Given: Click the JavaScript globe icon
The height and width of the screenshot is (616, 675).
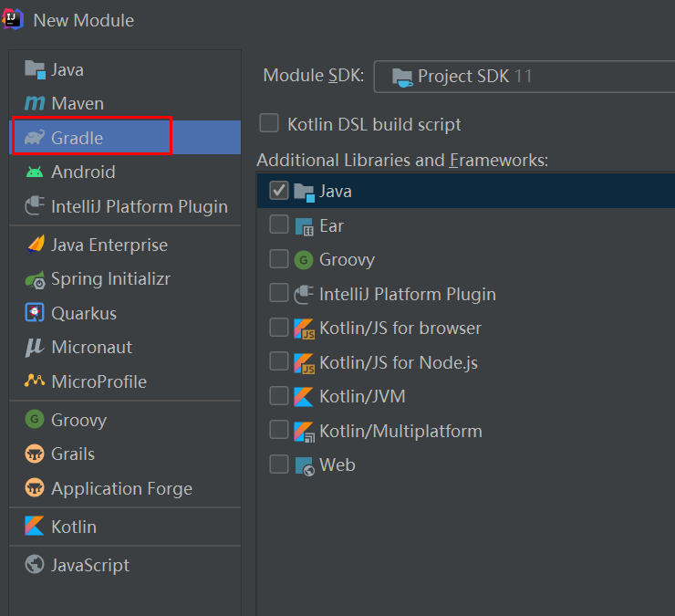Looking at the screenshot, I should pyautogui.click(x=35, y=564).
